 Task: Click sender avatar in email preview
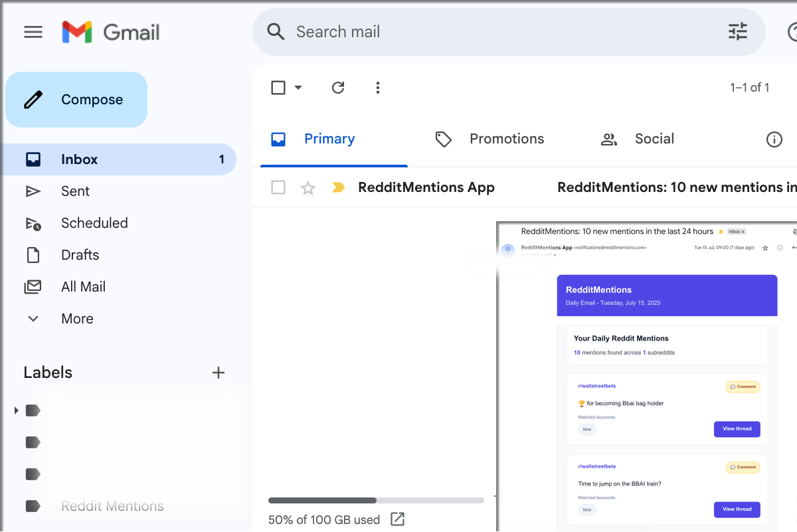click(x=508, y=250)
